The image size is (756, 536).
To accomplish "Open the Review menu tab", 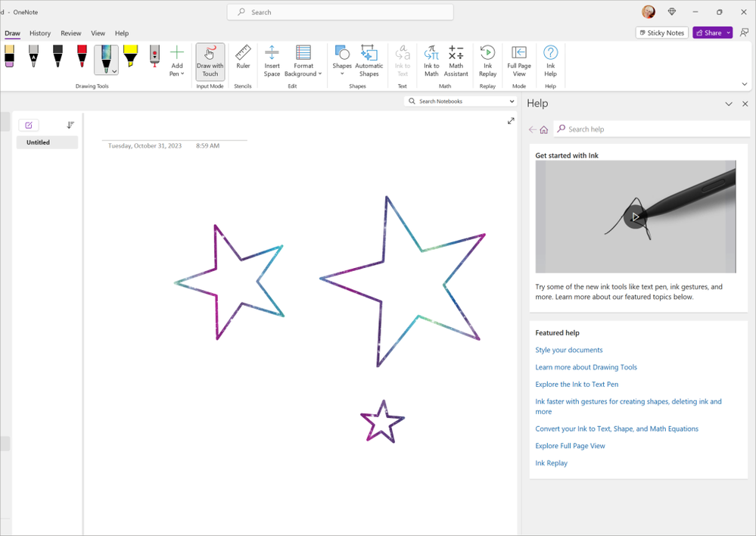I will 70,33.
